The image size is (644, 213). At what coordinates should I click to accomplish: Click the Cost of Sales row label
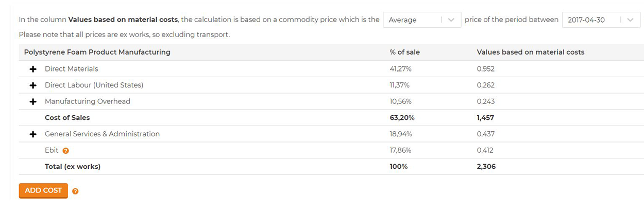click(67, 118)
